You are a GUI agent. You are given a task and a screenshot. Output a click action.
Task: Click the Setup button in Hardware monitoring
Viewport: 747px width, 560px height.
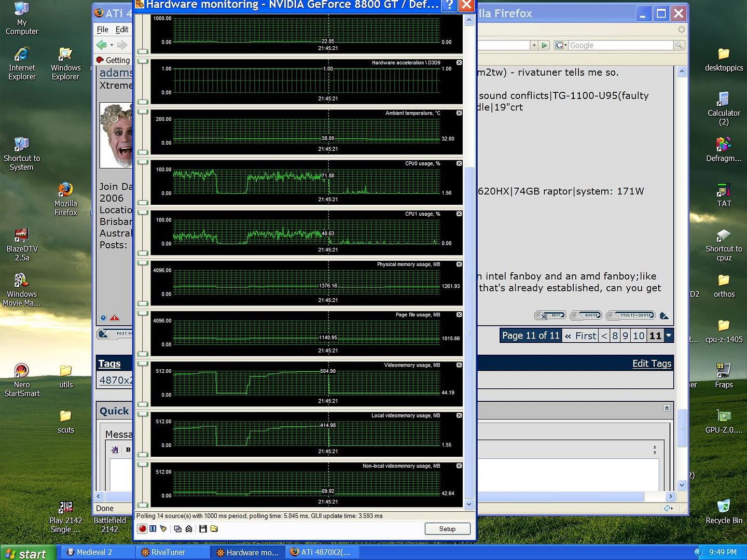(x=447, y=529)
